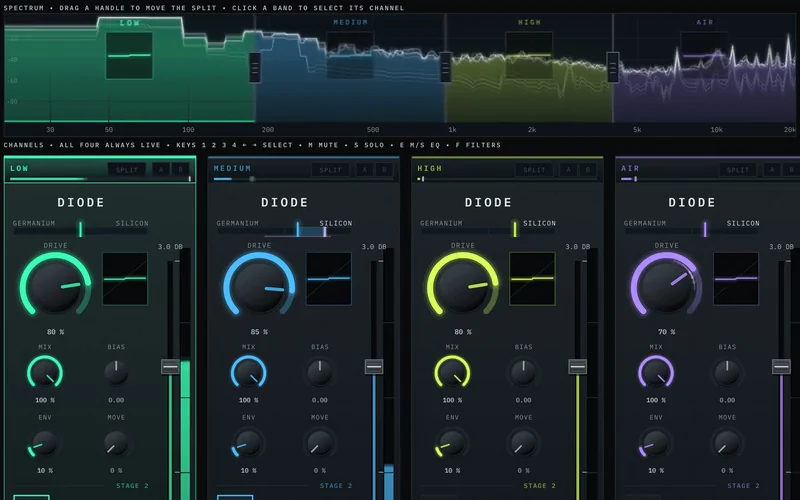Click the transfer curve display on LOW channel
Screen dimensions: 800x500
pos(124,279)
